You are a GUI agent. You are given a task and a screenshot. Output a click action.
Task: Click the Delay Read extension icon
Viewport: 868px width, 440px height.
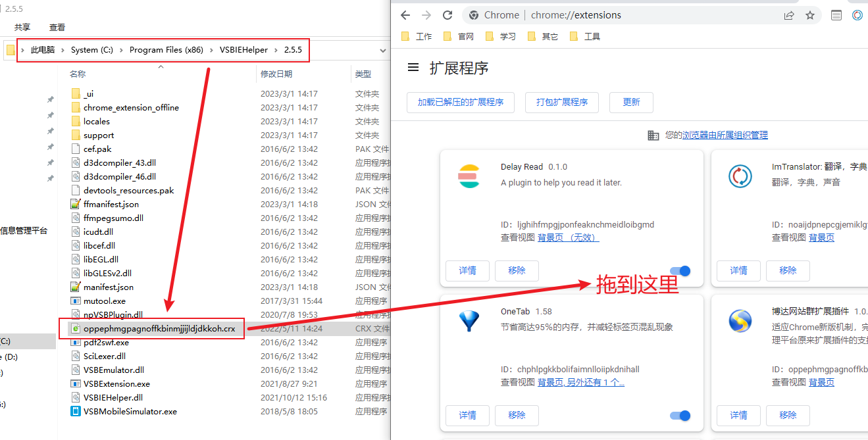pyautogui.click(x=469, y=177)
